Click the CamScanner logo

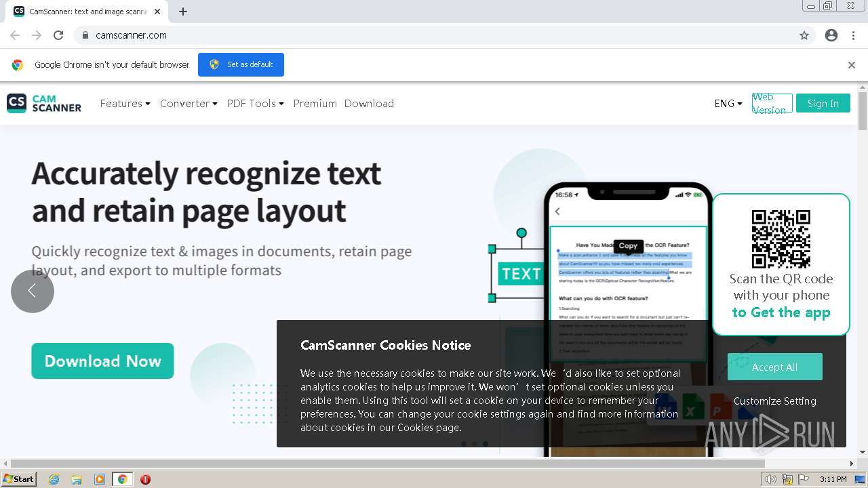pyautogui.click(x=44, y=103)
